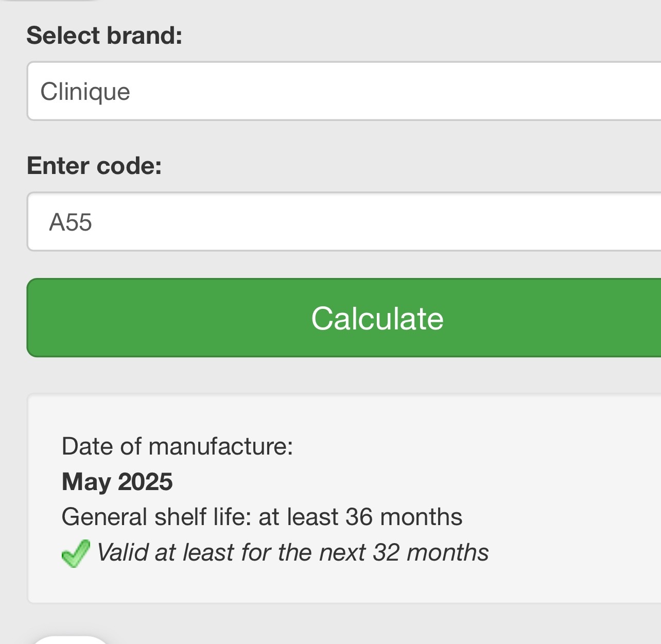Click the "Enter code:" label
The height and width of the screenshot is (644, 661).
(94, 166)
